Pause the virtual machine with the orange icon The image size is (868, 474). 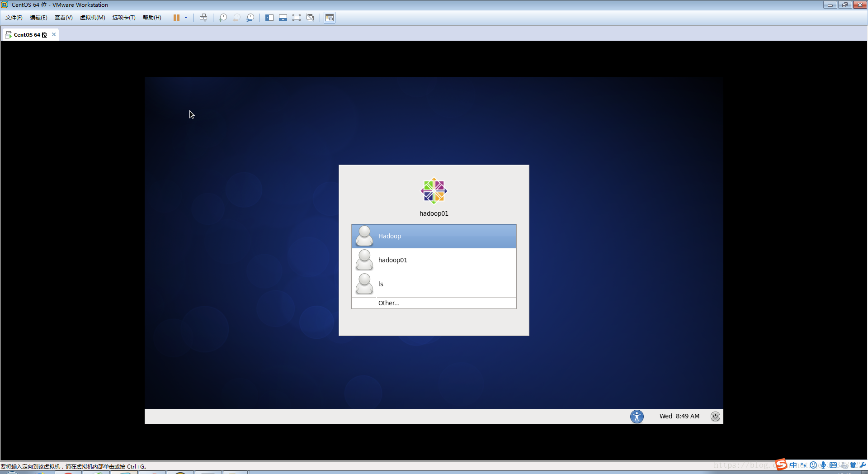point(176,18)
